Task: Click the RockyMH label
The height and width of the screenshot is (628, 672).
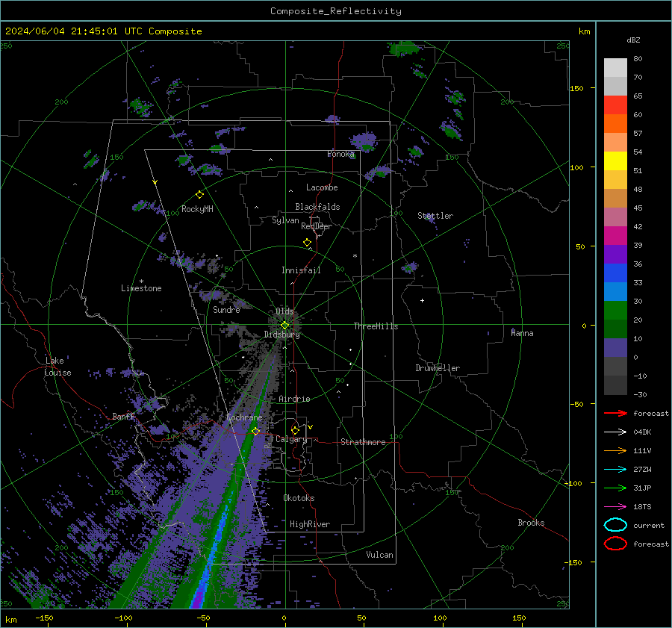Action: [197, 209]
